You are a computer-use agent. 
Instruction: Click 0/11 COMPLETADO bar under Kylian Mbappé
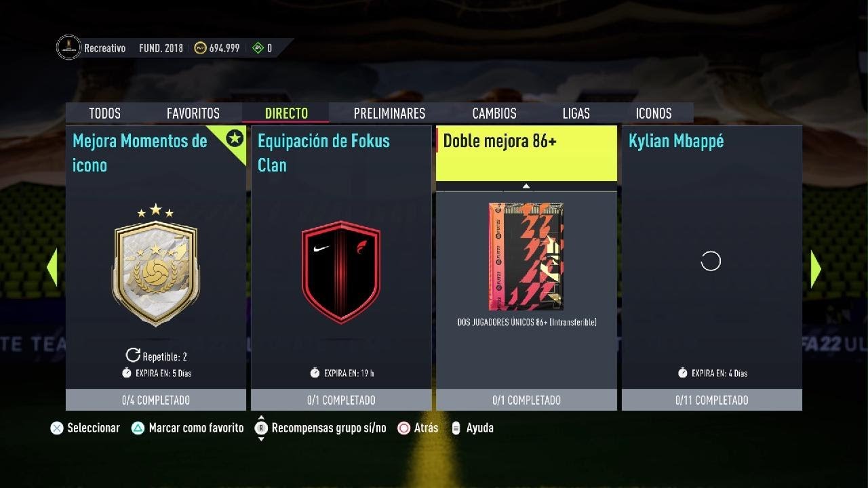tap(712, 400)
